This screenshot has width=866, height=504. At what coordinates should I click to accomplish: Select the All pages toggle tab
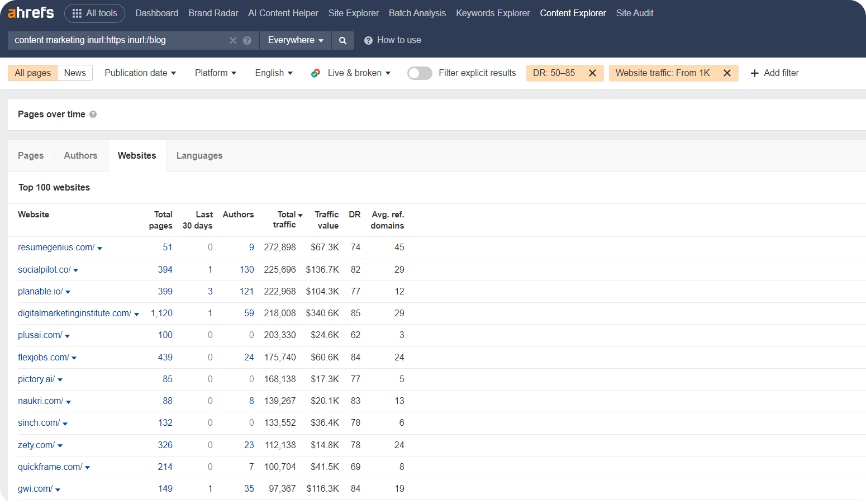point(32,73)
